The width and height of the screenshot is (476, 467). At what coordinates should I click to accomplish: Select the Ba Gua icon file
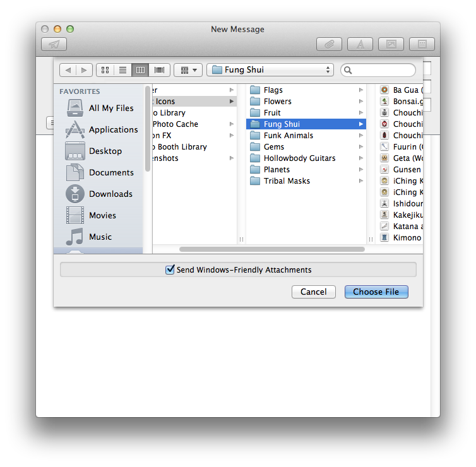tap(399, 90)
